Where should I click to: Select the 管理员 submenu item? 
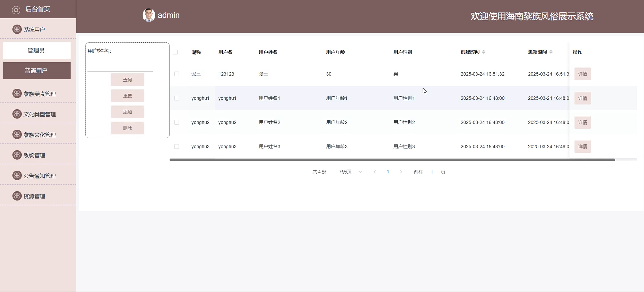[37, 51]
